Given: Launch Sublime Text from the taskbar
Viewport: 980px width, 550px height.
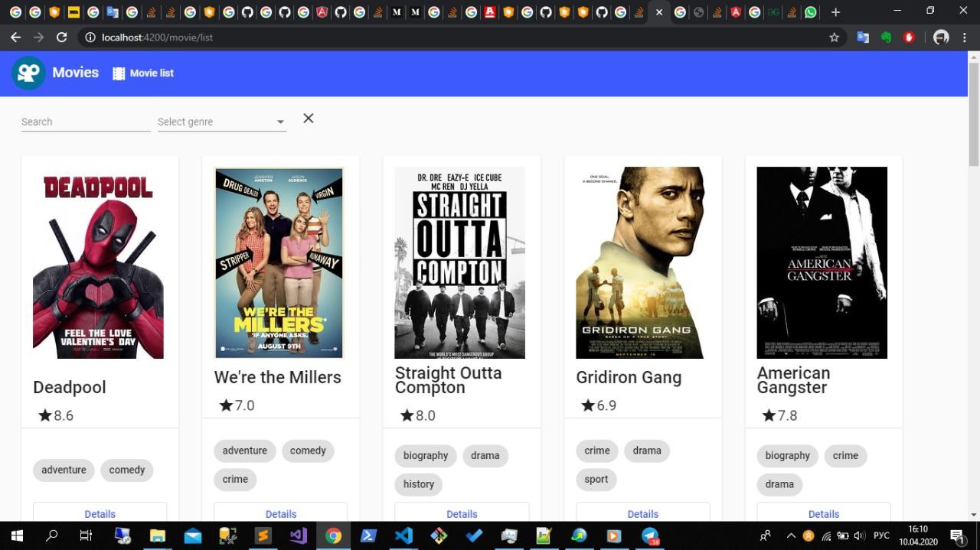Looking at the screenshot, I should (x=263, y=535).
